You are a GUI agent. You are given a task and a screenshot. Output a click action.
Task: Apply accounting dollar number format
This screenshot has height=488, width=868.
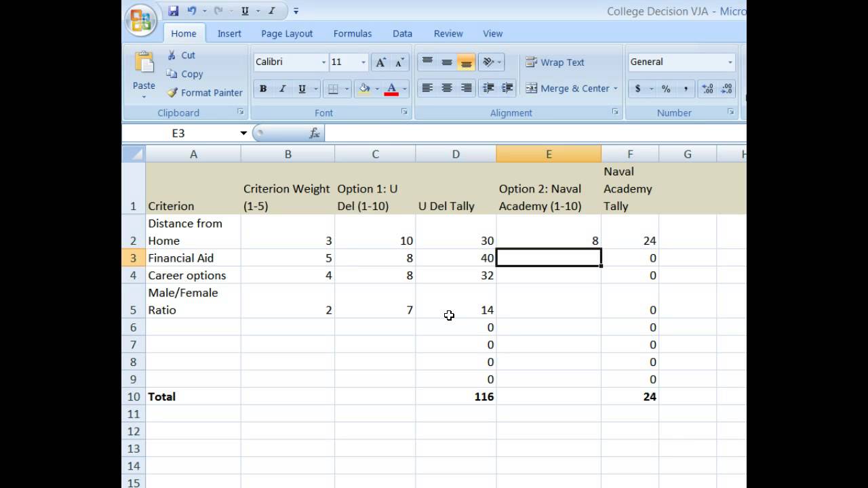click(637, 89)
